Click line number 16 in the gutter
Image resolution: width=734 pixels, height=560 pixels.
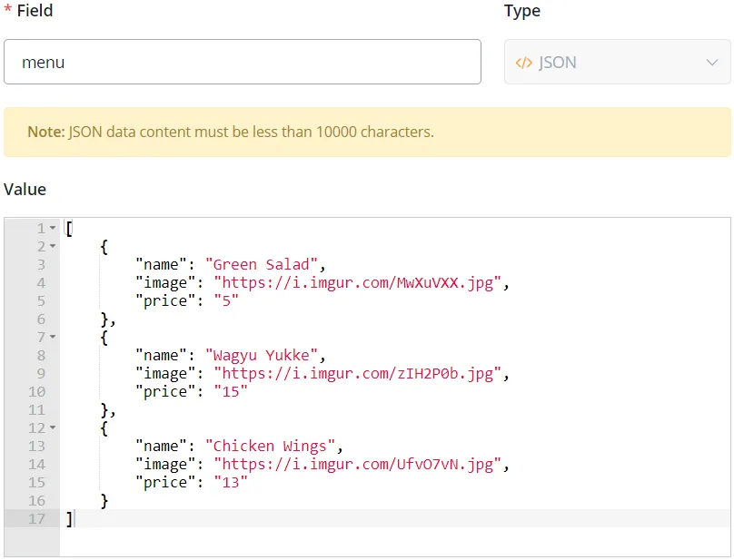point(37,501)
